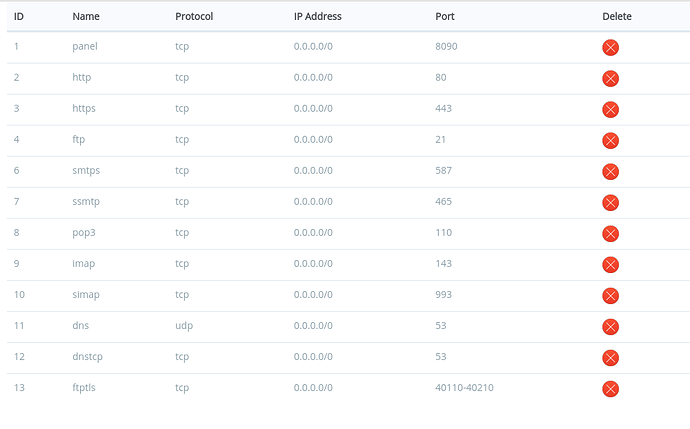The width and height of the screenshot is (690, 429).
Task: Click the IP Address column header
Action: tap(318, 16)
